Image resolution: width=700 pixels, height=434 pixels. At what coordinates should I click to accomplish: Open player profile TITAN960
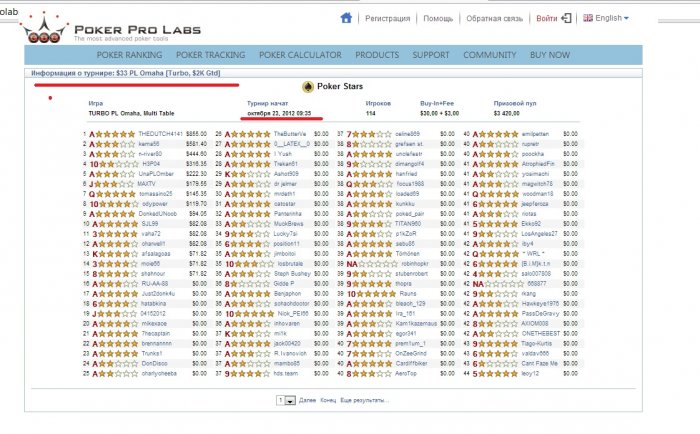click(x=408, y=224)
